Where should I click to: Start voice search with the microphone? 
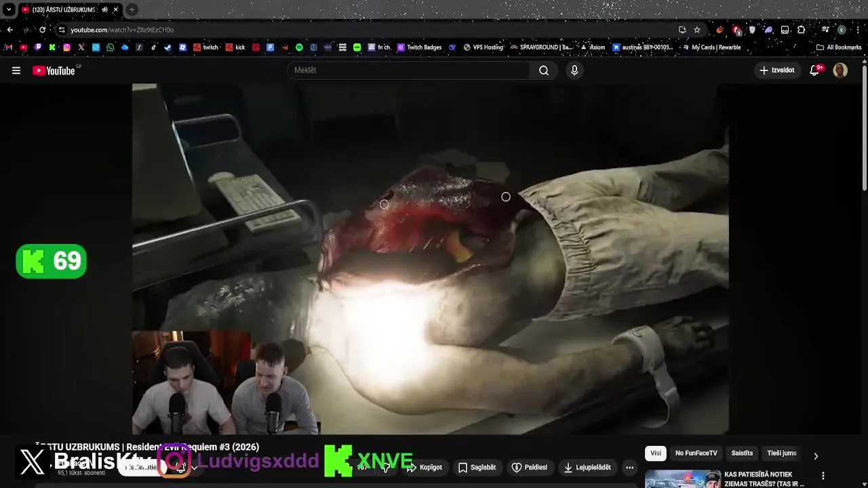point(574,70)
